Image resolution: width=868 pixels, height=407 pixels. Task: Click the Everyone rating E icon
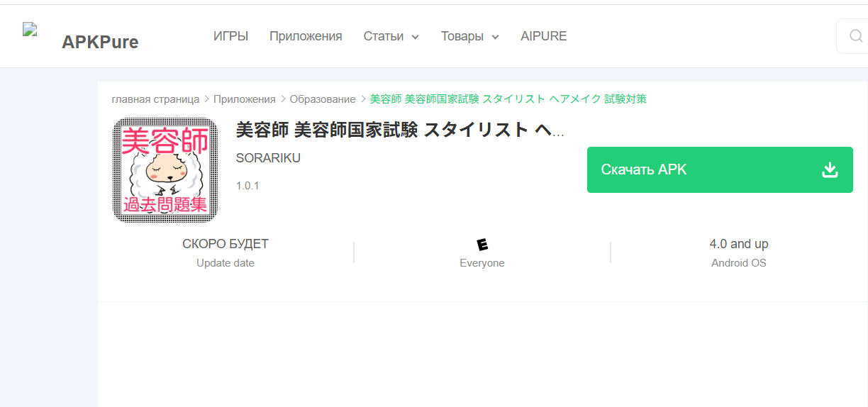482,245
